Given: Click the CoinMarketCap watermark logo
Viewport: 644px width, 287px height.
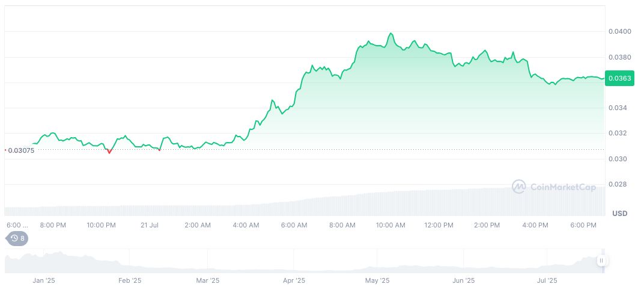Looking at the screenshot, I should tap(554, 187).
